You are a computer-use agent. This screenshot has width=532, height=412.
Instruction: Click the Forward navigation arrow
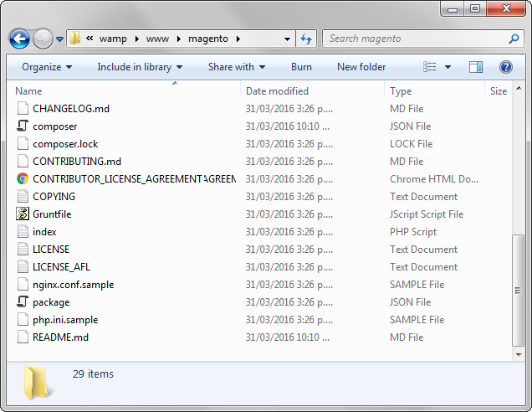pyautogui.click(x=43, y=39)
